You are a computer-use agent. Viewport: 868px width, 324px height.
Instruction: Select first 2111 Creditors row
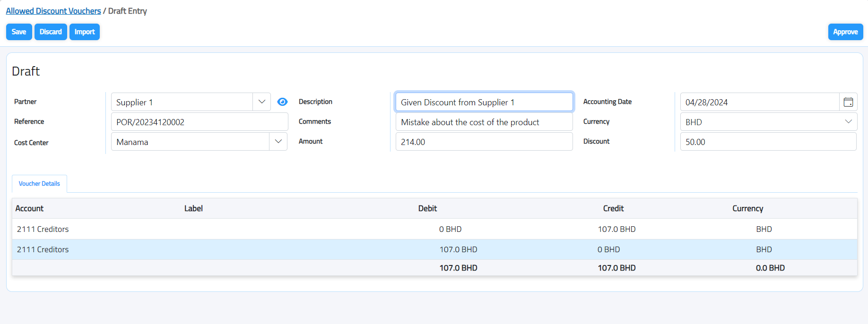[x=43, y=229]
